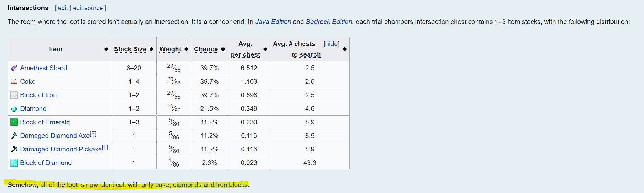Sort table by Weight column arrows
This screenshot has width=644, height=193.
coord(186,49)
